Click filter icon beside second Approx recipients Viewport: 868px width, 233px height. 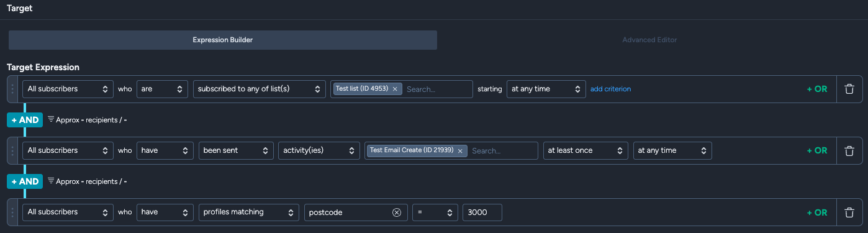pyautogui.click(x=51, y=181)
